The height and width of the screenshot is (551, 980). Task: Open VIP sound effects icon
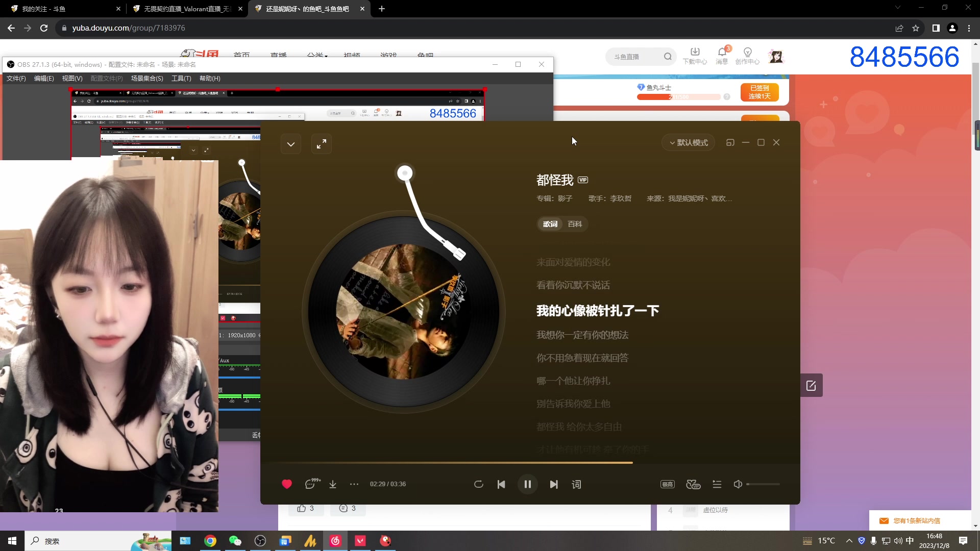pyautogui.click(x=693, y=484)
